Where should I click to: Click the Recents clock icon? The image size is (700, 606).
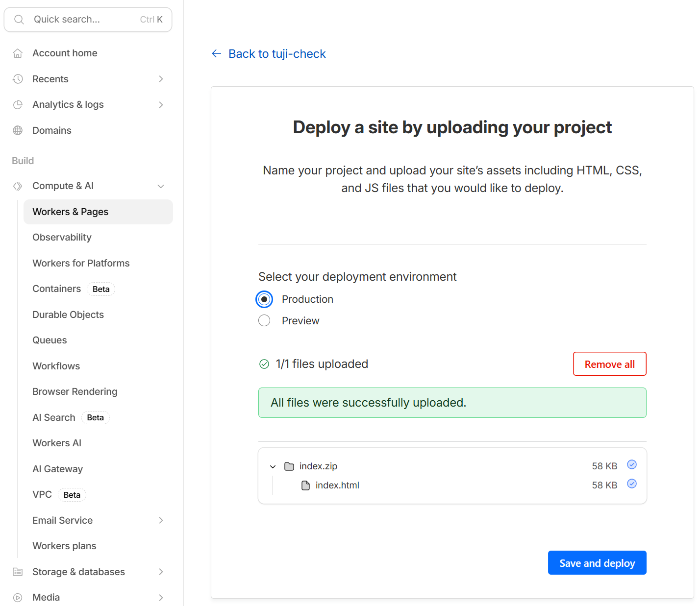click(18, 79)
